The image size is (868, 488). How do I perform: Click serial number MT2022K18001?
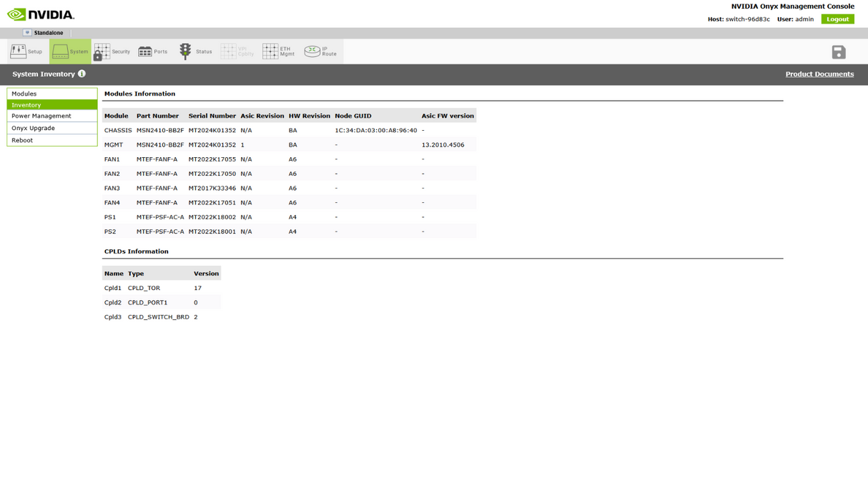[x=212, y=231]
